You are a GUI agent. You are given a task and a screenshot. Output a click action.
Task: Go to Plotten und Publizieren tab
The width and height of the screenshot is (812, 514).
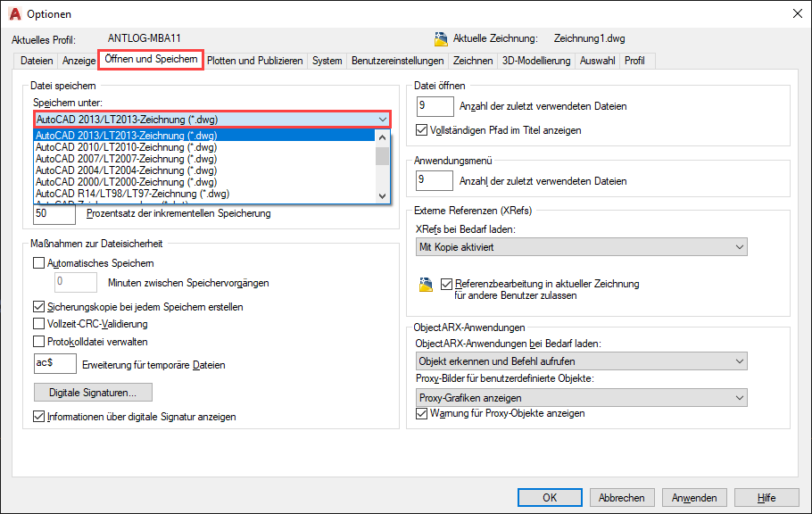point(255,61)
